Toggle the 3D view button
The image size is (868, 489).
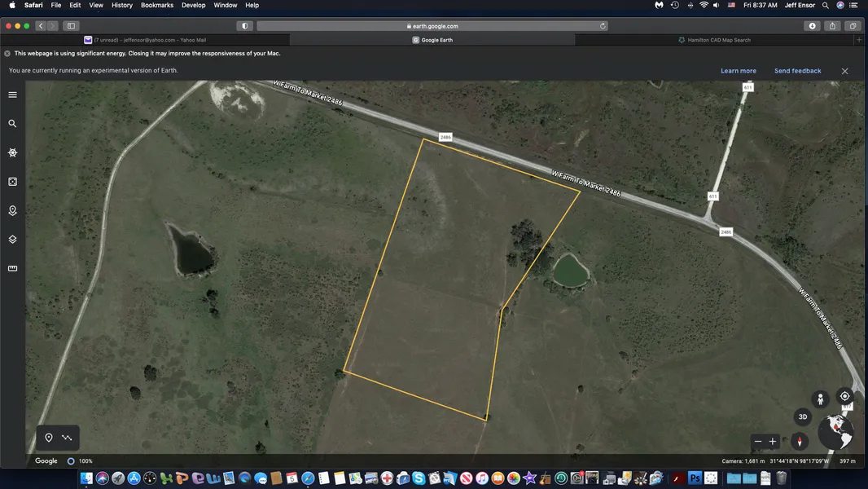coord(802,416)
